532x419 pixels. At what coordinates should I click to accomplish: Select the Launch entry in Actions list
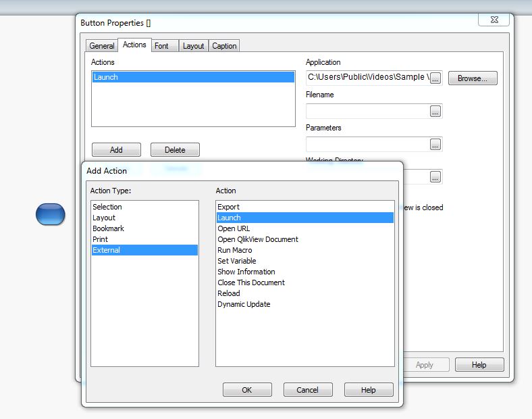coord(193,77)
